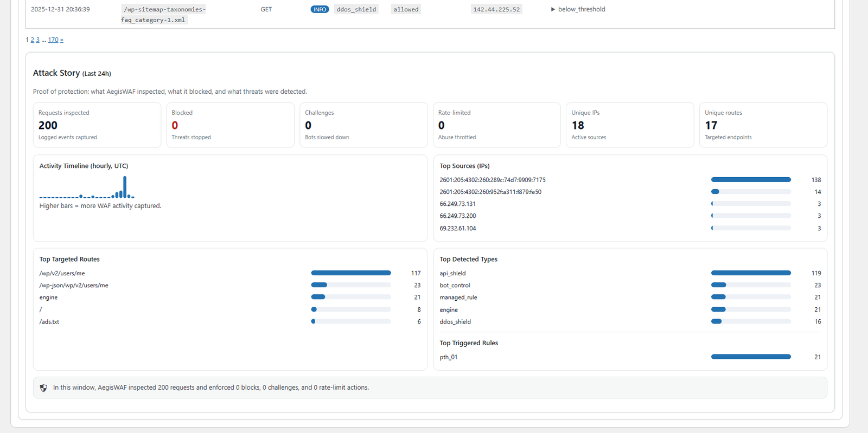The width and height of the screenshot is (868, 433).
Task: Open page 3 of log results
Action: [37, 40]
